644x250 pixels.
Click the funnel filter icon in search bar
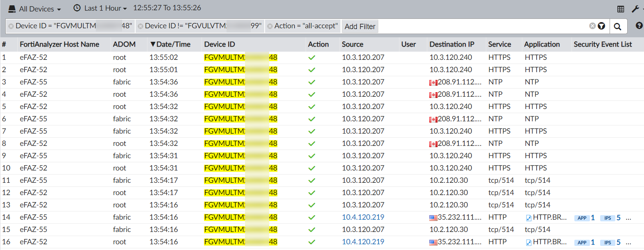tap(601, 26)
